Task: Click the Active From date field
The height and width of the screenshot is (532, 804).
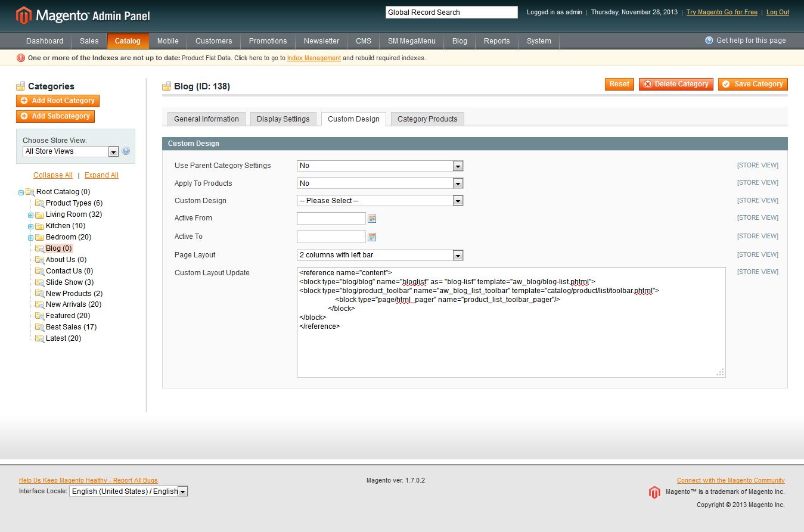Action: 331,219
